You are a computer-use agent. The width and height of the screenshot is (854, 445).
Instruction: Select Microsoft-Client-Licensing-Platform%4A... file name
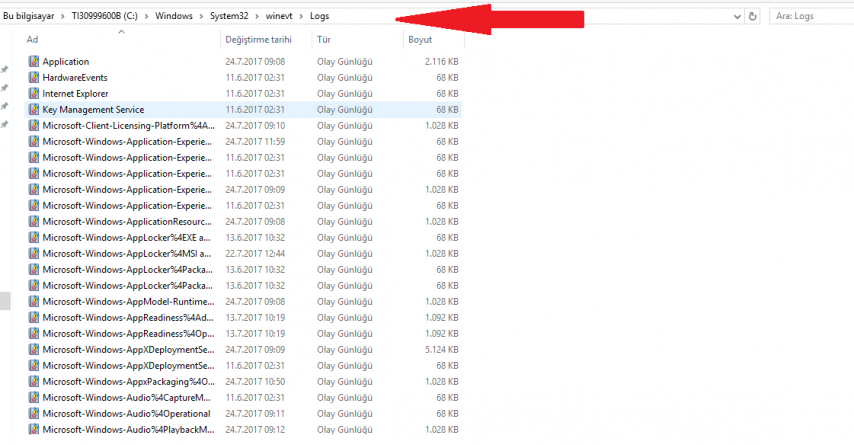point(129,125)
